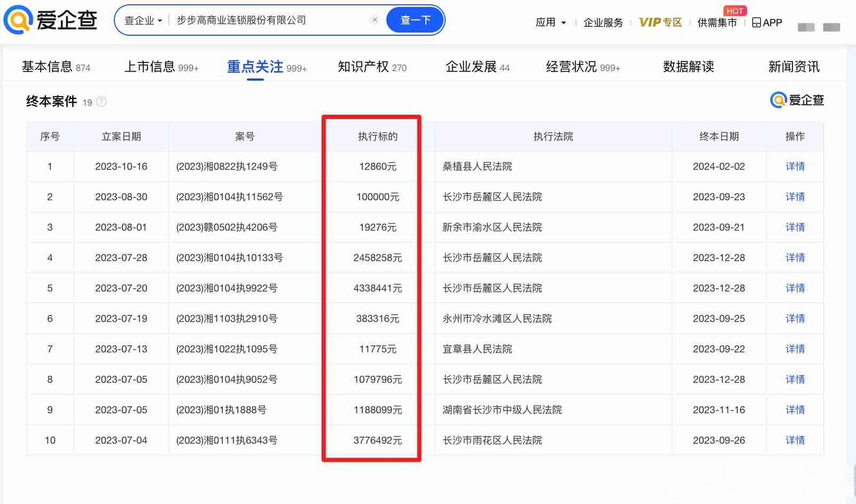Open 详情 for case 湘0104执11562号
856x504 pixels.
coord(795,196)
